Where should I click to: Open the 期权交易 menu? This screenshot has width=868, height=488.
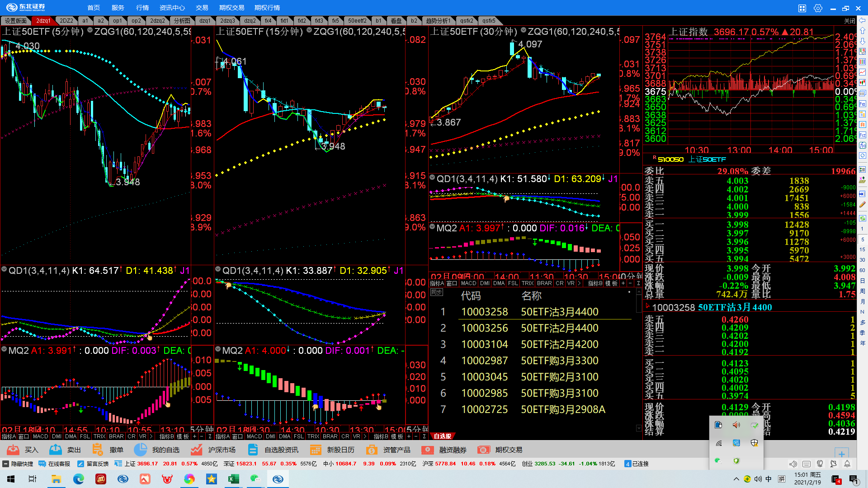231,8
